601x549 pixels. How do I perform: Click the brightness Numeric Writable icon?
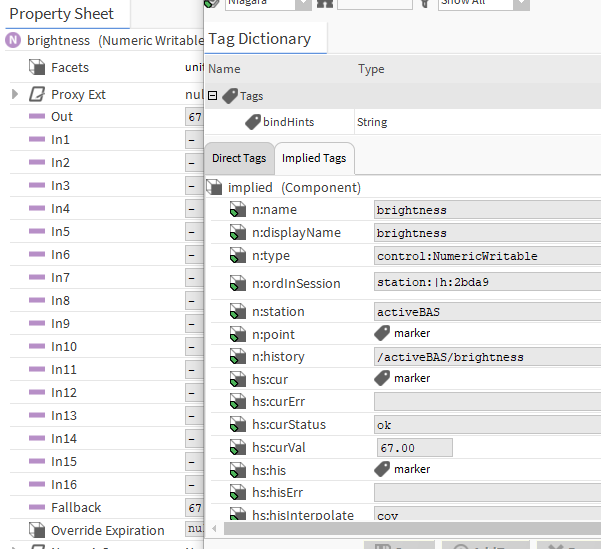pos(13,41)
